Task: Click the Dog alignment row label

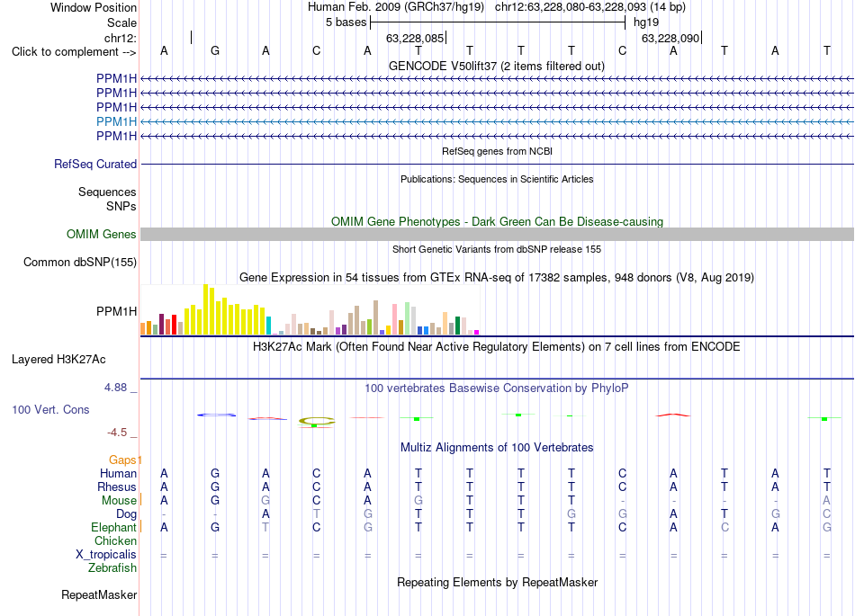Action: point(126,514)
